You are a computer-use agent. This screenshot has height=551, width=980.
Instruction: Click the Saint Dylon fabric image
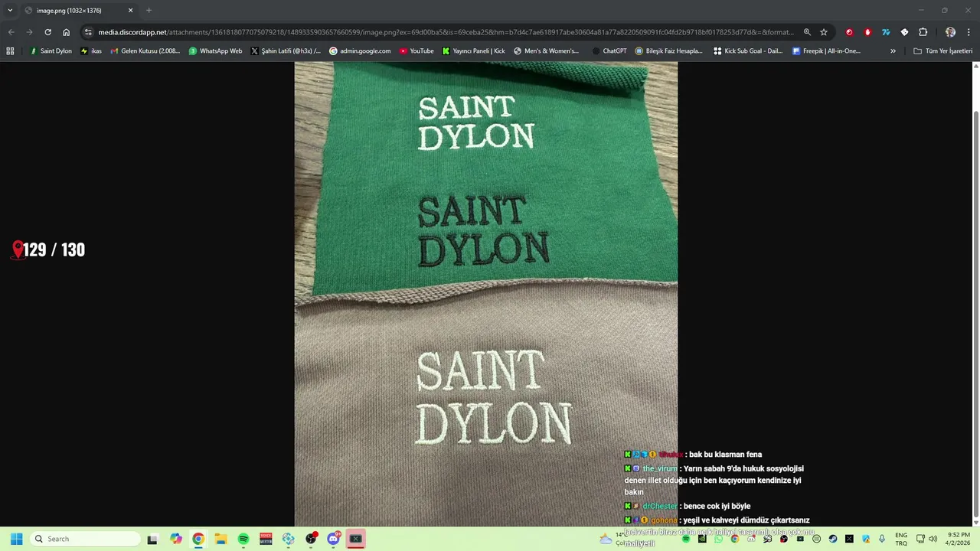(x=486, y=294)
